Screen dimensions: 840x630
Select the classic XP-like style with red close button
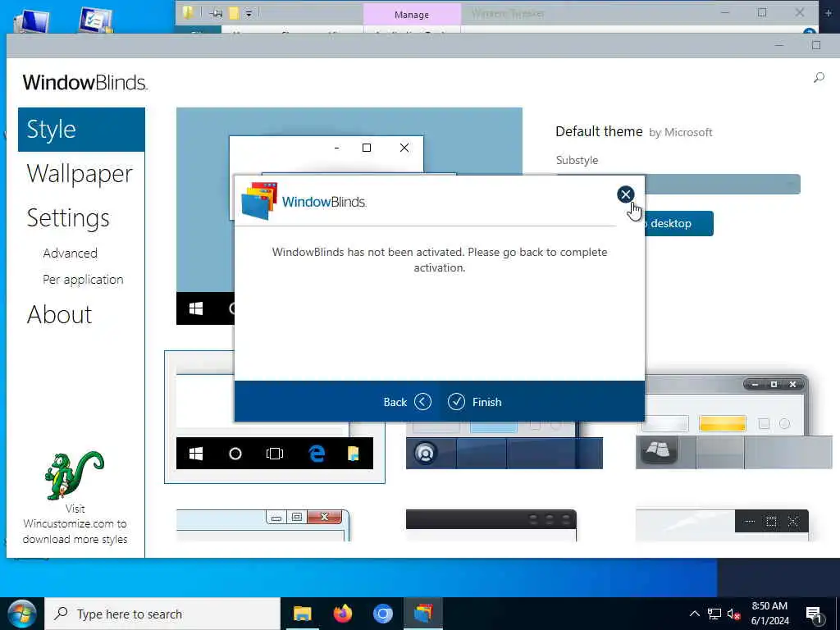pyautogui.click(x=263, y=525)
